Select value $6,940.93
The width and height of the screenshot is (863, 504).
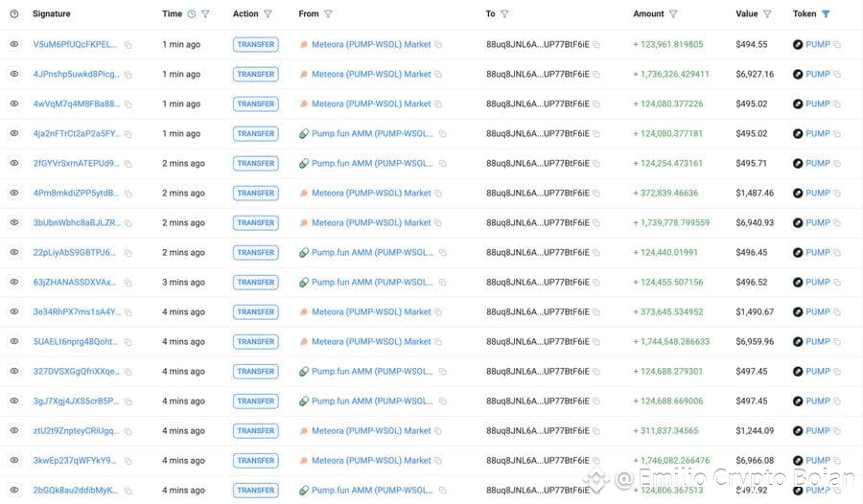[755, 223]
